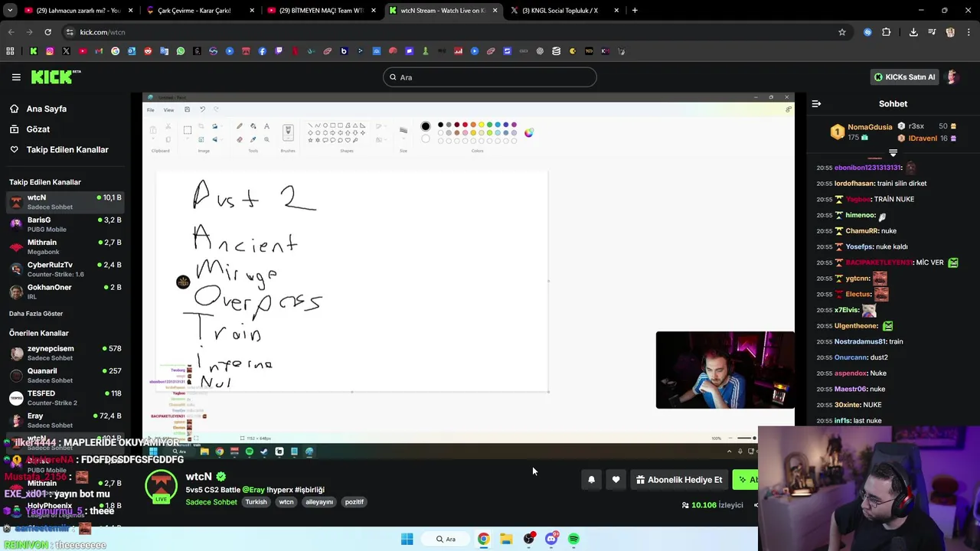Open File menu in Paint
Screen dimensions: 980x551
tap(151, 110)
